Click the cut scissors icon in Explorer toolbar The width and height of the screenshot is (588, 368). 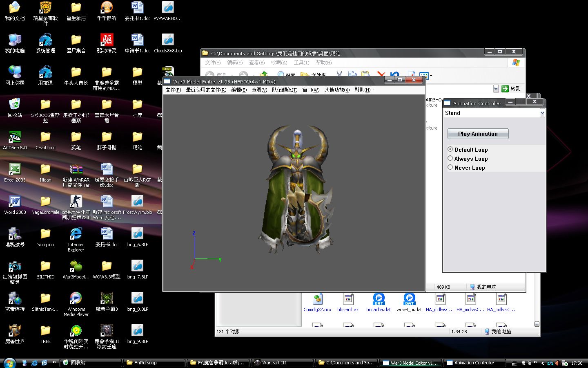point(339,74)
